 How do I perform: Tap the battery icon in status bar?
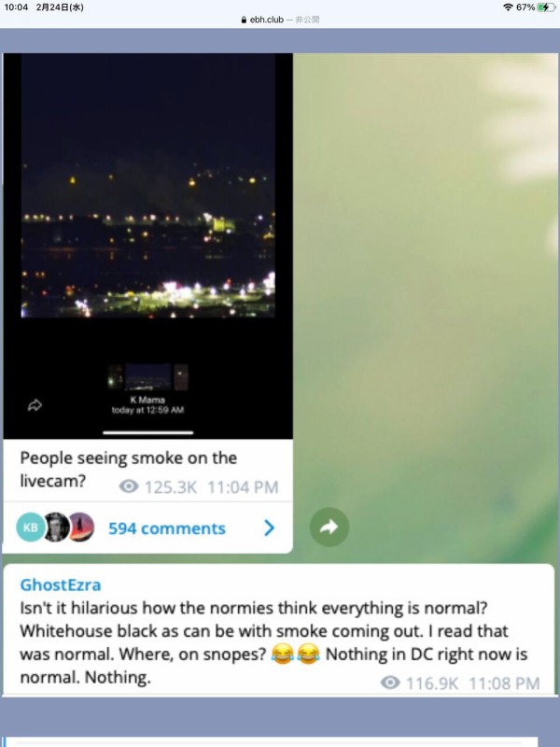pyautogui.click(x=546, y=7)
